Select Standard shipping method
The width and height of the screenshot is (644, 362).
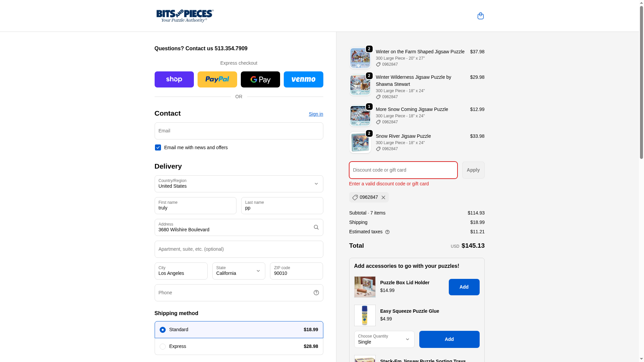[x=239, y=329]
